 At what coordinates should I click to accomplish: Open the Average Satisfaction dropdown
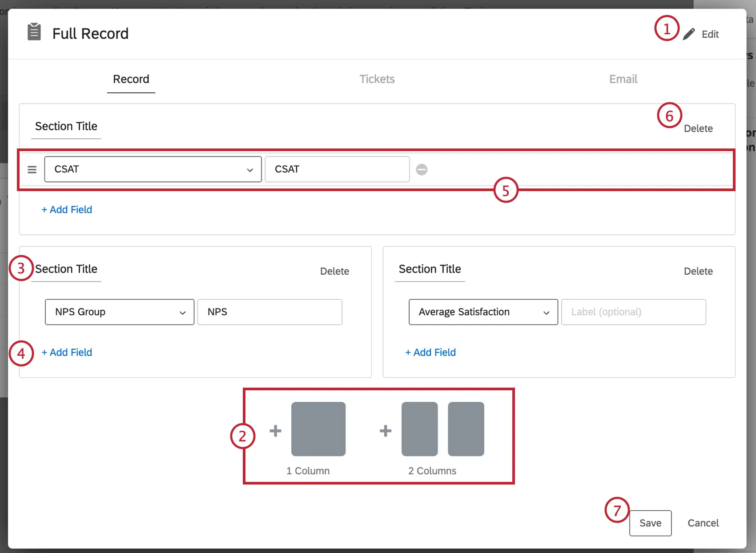pyautogui.click(x=483, y=312)
